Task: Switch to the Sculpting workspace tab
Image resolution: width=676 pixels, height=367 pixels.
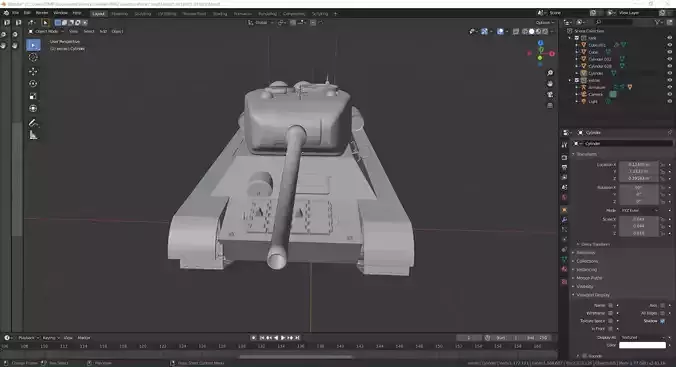Action: 143,14
